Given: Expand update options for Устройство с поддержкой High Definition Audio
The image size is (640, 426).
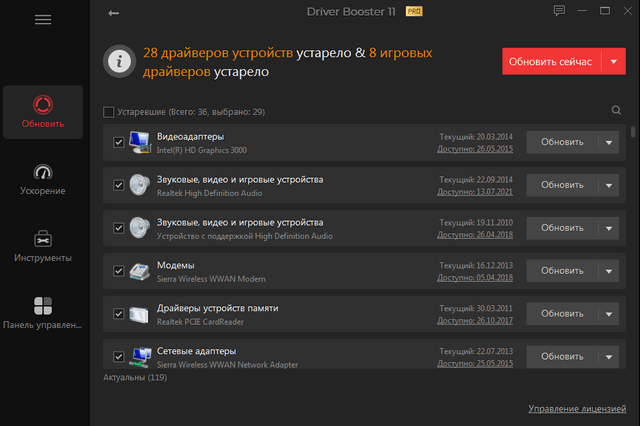Looking at the screenshot, I should pos(609,228).
